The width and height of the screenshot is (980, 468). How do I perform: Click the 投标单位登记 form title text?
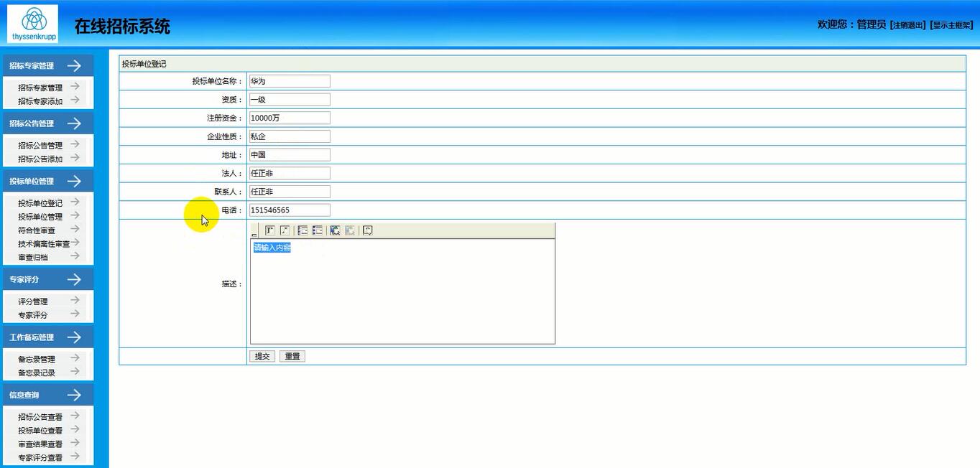pyautogui.click(x=144, y=64)
